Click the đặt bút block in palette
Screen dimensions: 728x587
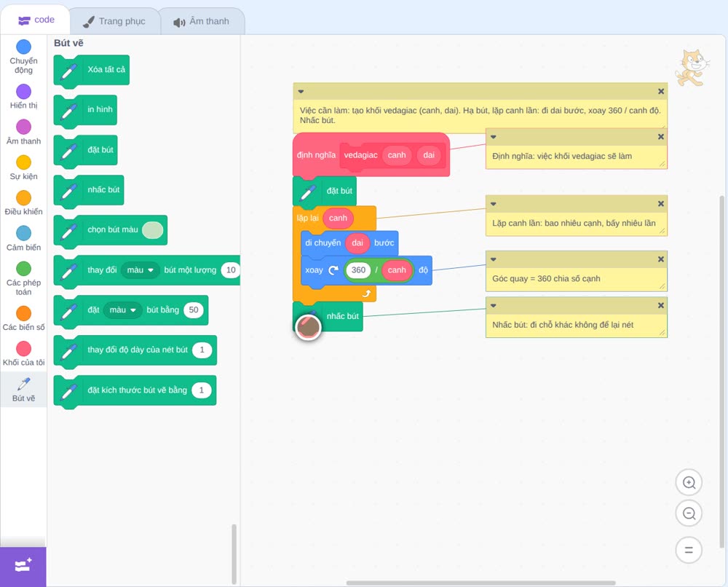point(85,149)
